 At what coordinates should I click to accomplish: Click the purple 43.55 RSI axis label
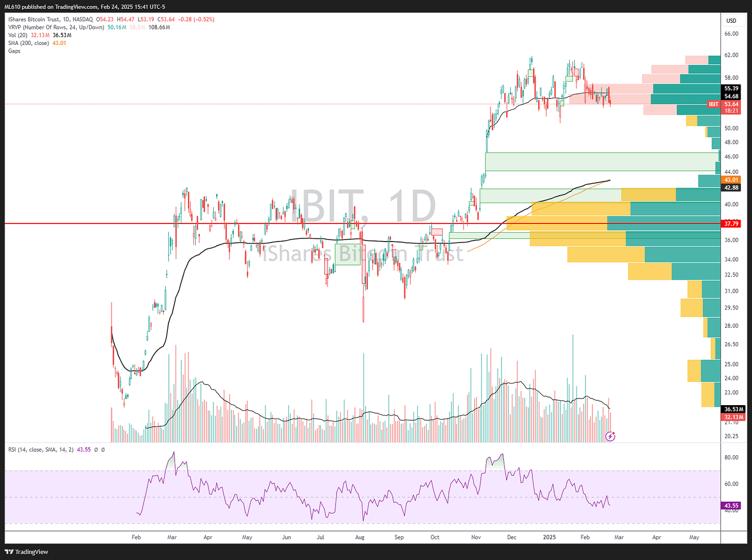tap(731, 506)
